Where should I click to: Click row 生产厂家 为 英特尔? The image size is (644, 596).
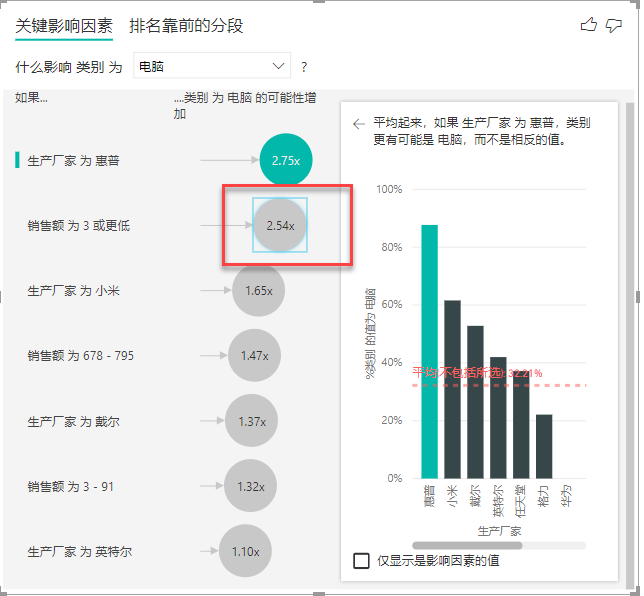point(80,552)
